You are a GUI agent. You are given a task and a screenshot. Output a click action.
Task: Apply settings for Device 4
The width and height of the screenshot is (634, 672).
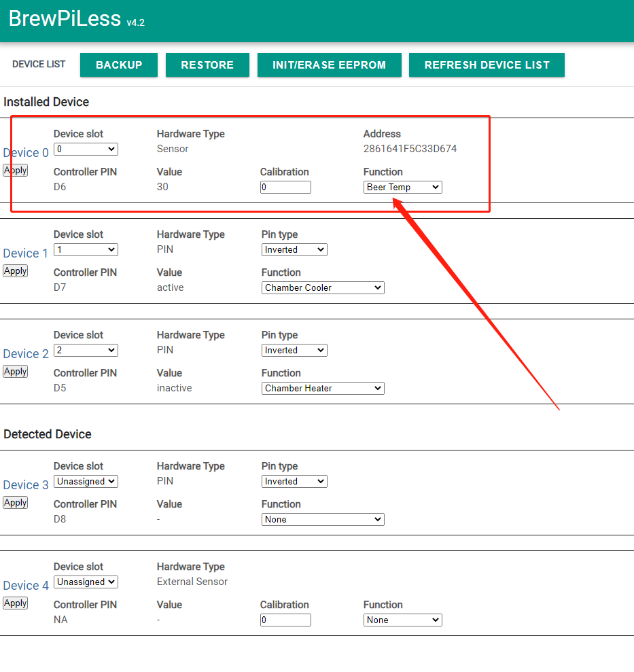point(16,603)
